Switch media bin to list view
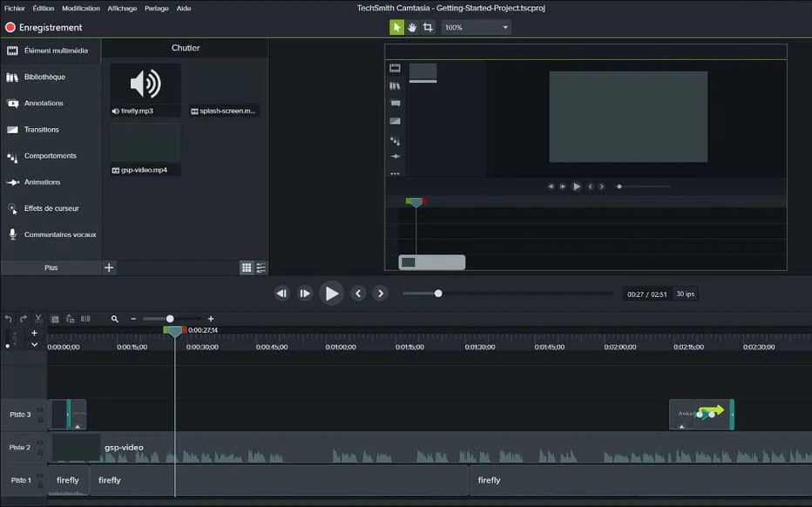 261,267
